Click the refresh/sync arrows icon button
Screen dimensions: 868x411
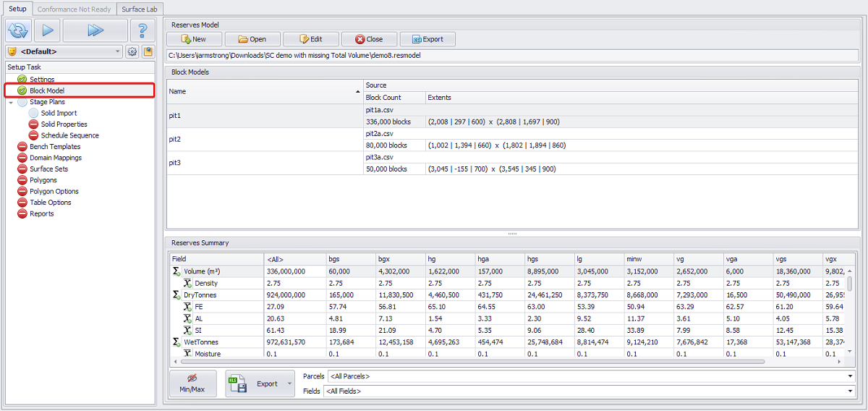click(x=17, y=30)
